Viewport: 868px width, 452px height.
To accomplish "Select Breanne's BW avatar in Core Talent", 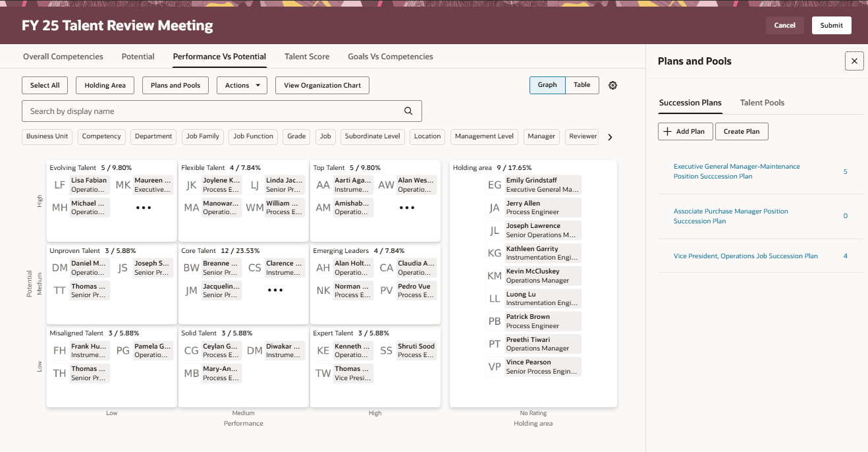I will 191,268.
